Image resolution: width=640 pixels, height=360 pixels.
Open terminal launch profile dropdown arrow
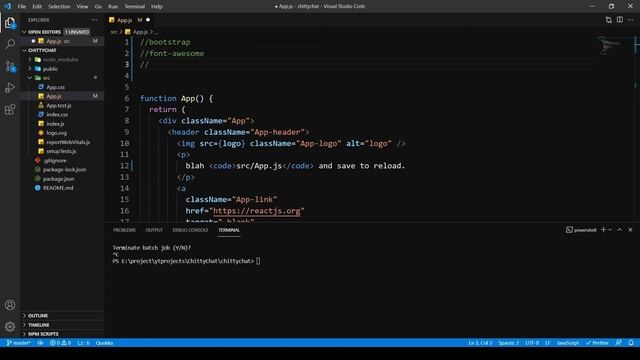click(x=610, y=230)
